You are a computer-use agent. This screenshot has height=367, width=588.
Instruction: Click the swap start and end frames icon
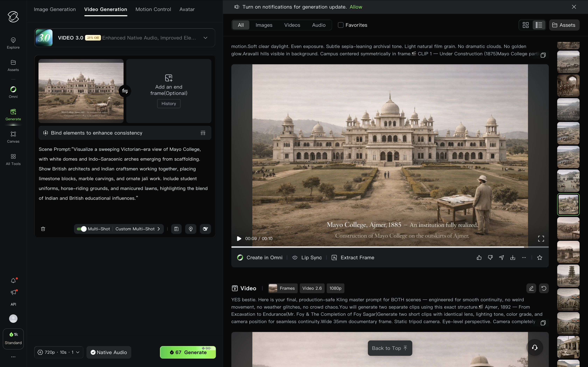[x=125, y=91]
